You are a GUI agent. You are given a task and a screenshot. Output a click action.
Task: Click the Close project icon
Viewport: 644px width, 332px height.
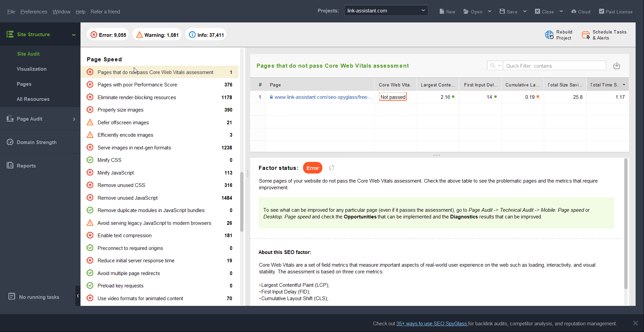click(x=537, y=11)
